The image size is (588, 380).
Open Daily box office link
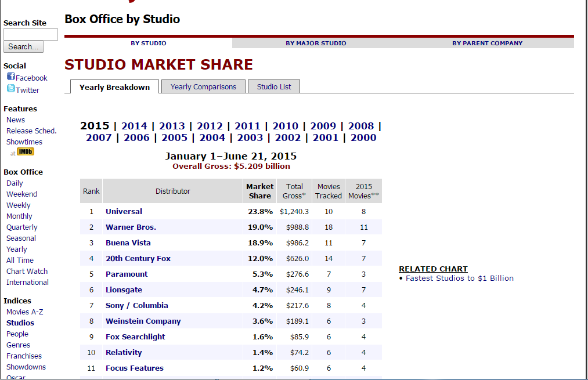[x=15, y=183]
